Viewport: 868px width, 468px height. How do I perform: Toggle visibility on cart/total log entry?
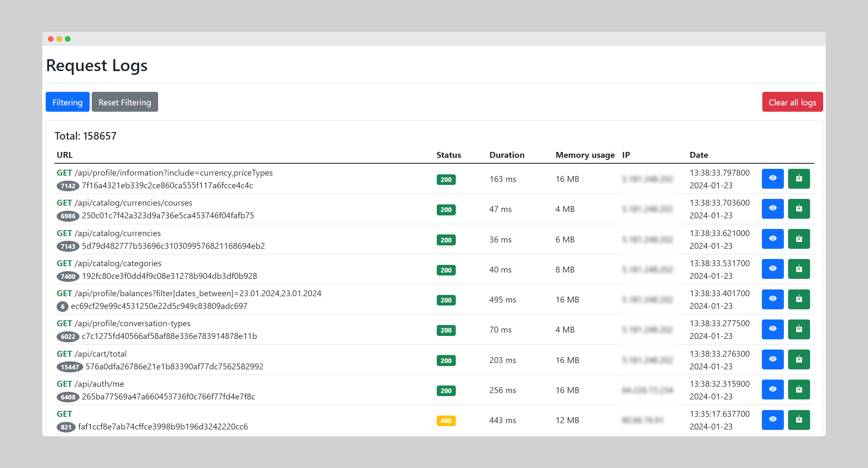point(773,360)
